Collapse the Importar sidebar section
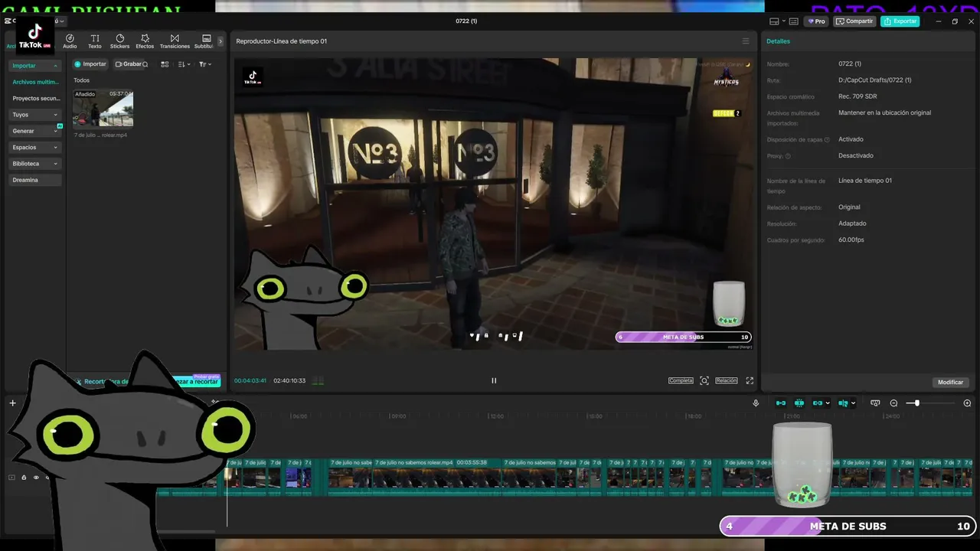980x551 pixels. (35, 66)
